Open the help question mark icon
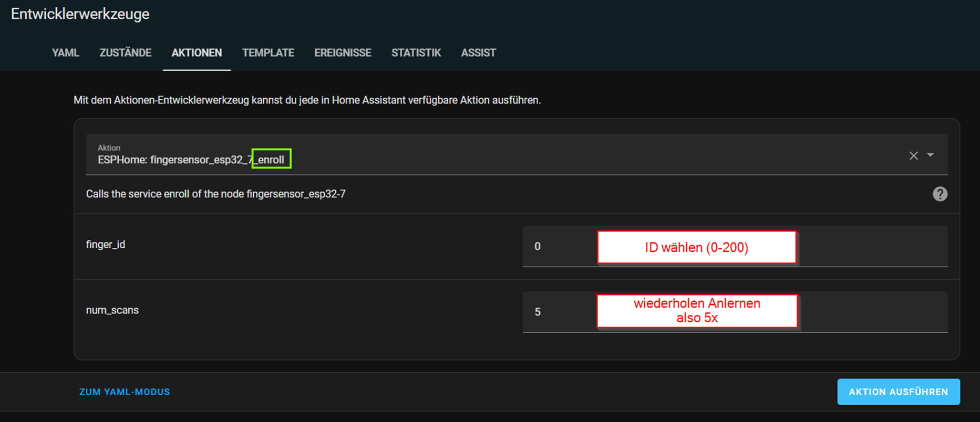980x422 pixels. coord(940,194)
